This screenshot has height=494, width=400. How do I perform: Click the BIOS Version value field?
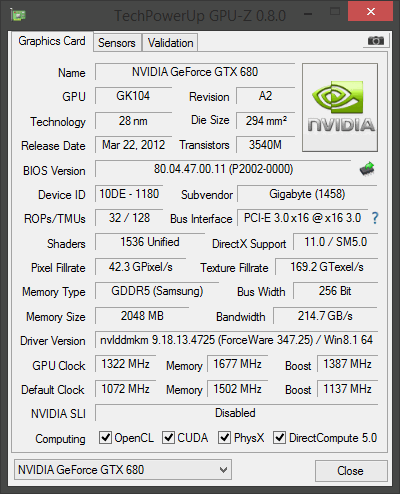pyautogui.click(x=223, y=169)
